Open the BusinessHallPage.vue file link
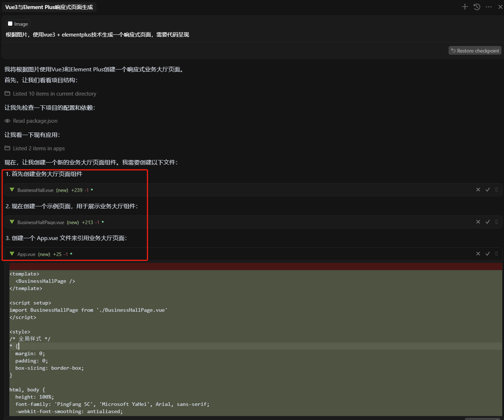The height and width of the screenshot is (420, 504). tap(41, 222)
